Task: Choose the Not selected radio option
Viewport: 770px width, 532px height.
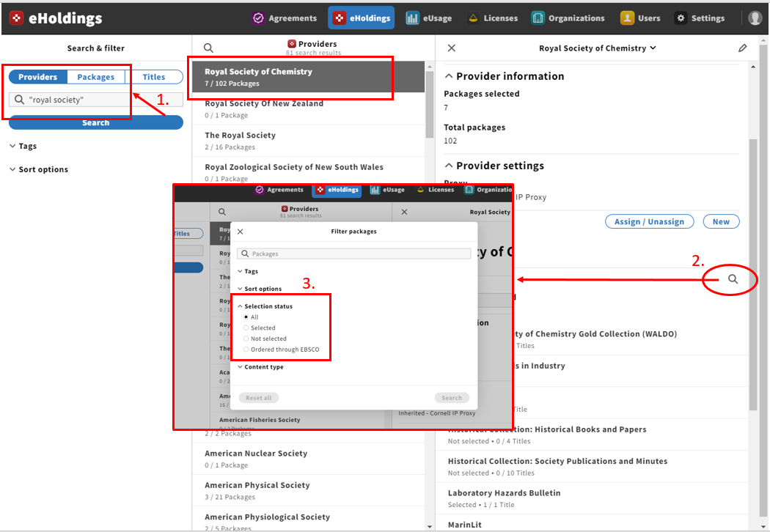Action: (x=246, y=339)
